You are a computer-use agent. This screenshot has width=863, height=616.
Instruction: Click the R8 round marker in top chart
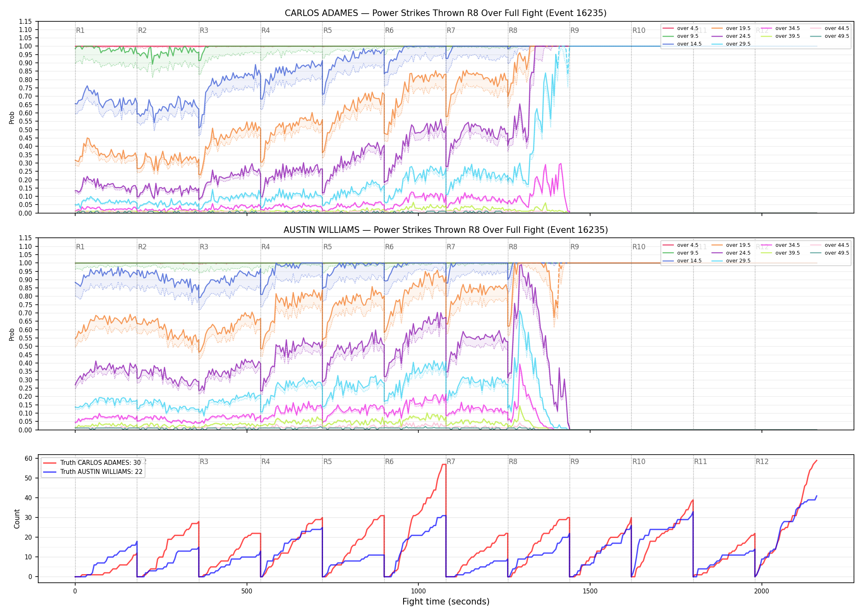click(513, 30)
